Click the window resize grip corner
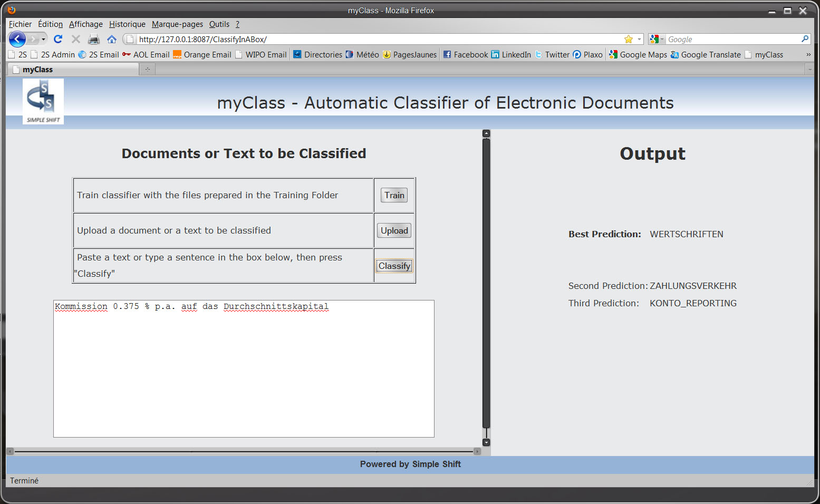This screenshot has width=820, height=504. coord(809,482)
